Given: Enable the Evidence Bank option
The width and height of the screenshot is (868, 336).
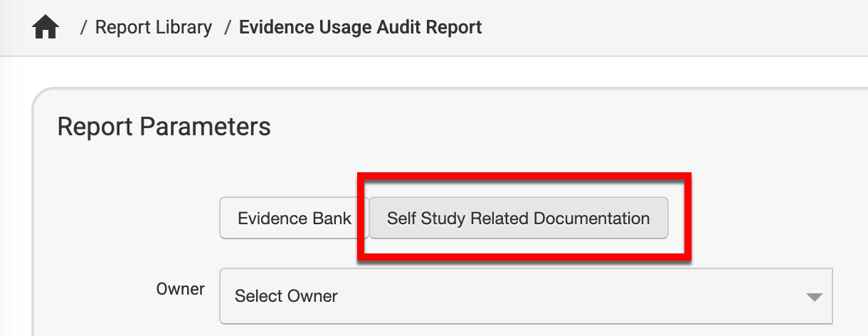Looking at the screenshot, I should 294,218.
